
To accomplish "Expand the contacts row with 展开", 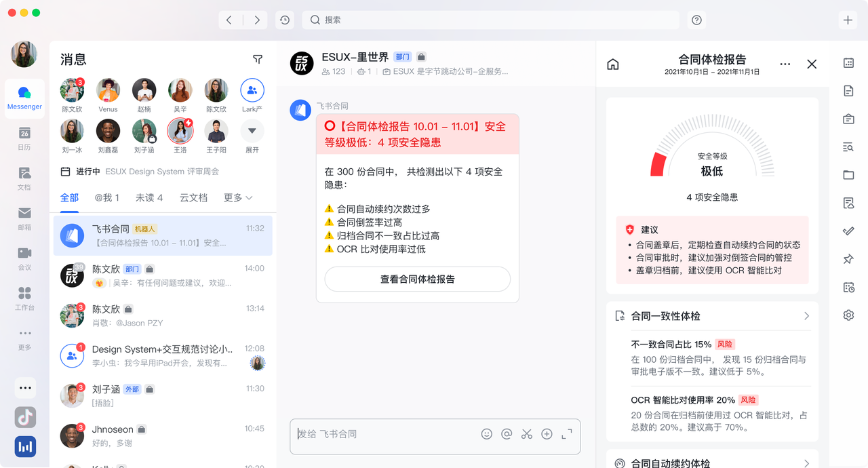I will 252,135.
